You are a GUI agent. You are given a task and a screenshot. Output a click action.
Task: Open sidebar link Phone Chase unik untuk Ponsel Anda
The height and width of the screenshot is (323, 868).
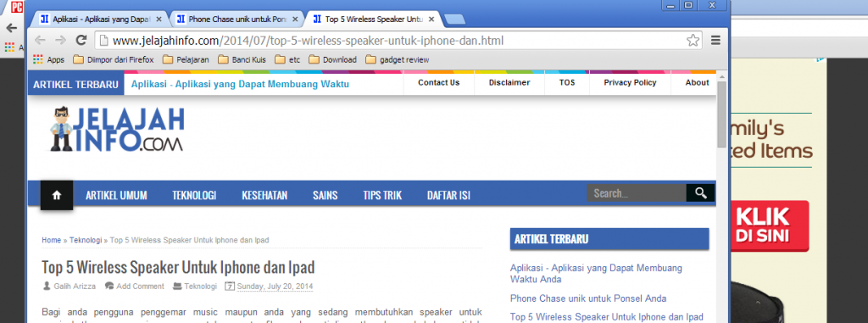(x=588, y=298)
